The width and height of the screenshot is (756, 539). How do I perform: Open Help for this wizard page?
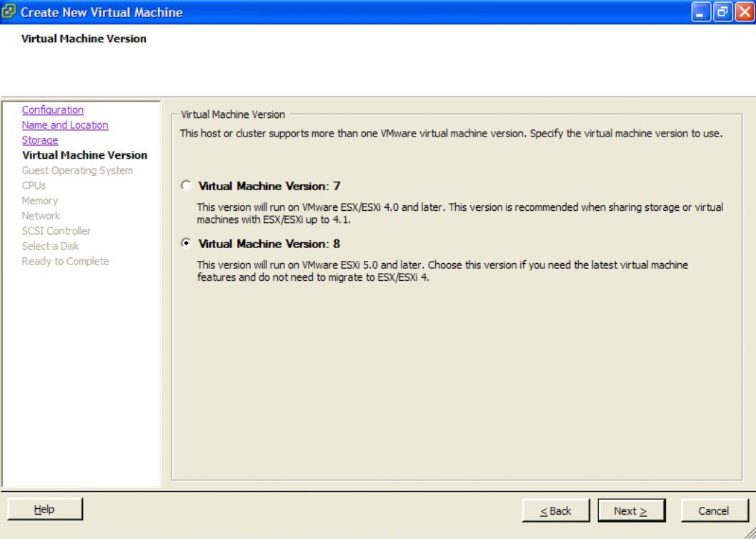pos(45,509)
